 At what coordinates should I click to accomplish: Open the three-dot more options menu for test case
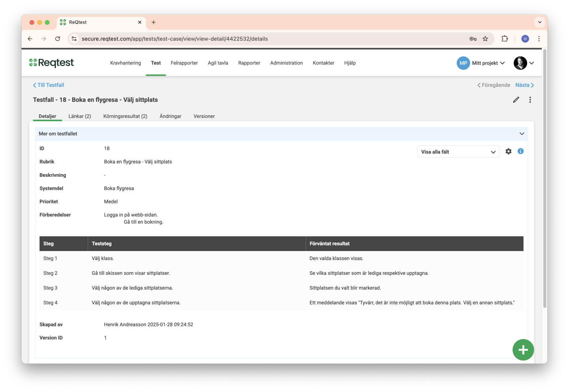coord(530,100)
